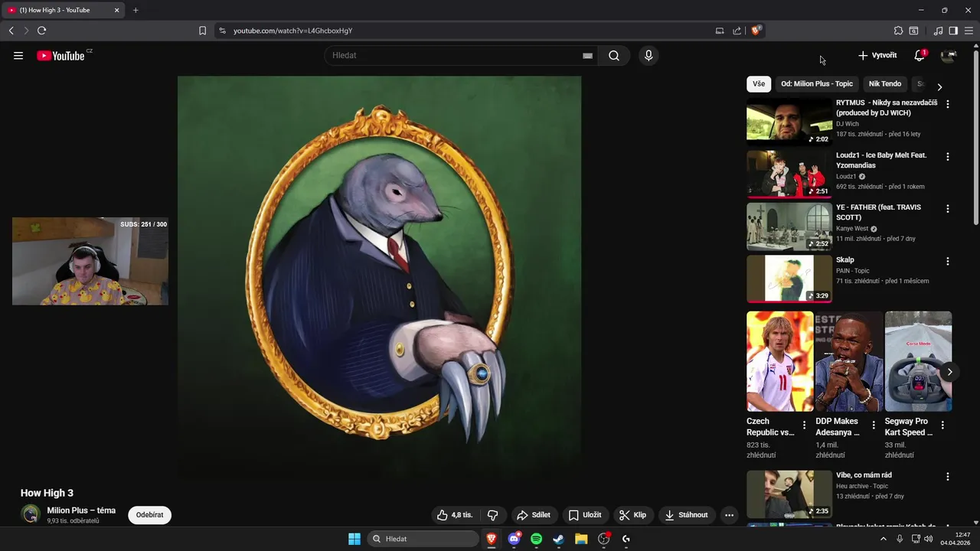Select the Nik Tendo chip
The image size is (980, 551).
(x=884, y=84)
